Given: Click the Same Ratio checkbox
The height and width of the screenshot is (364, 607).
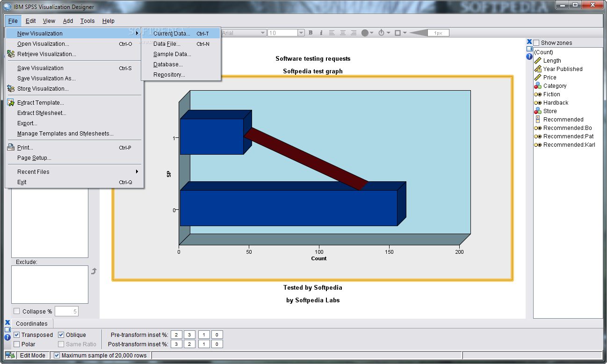Looking at the screenshot, I should (x=61, y=344).
